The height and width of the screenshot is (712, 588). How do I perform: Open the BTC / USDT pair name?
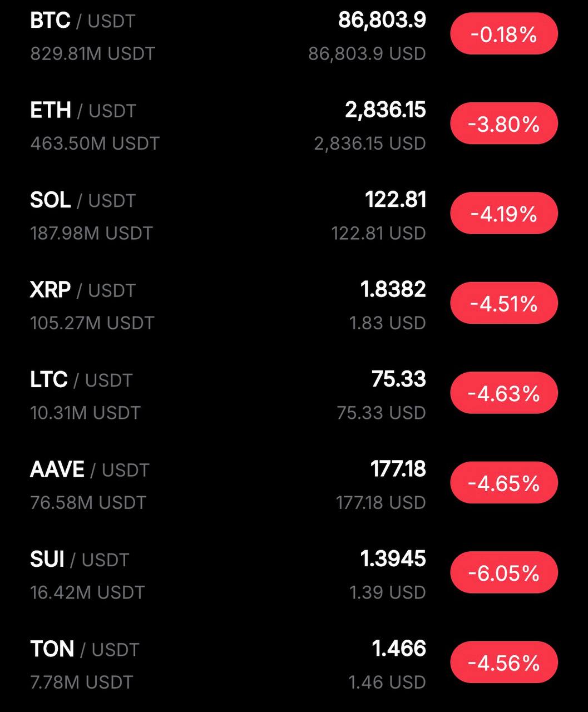[82, 21]
